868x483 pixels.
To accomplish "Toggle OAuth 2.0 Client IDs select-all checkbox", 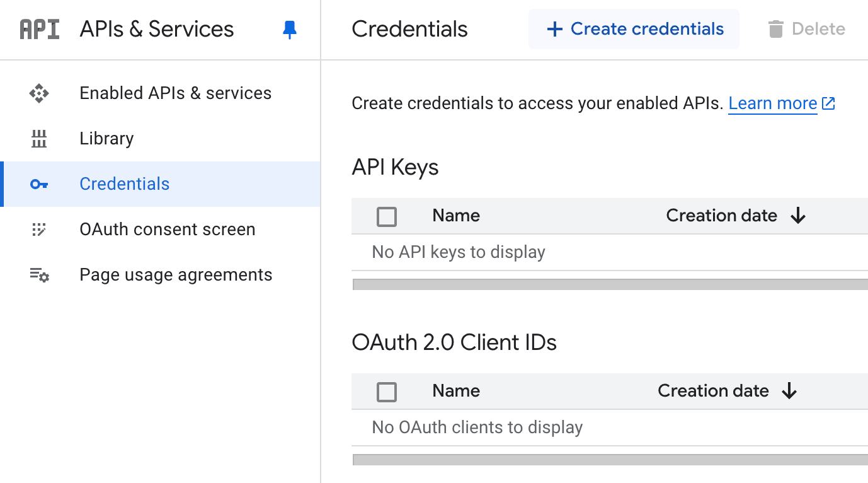I will point(387,392).
